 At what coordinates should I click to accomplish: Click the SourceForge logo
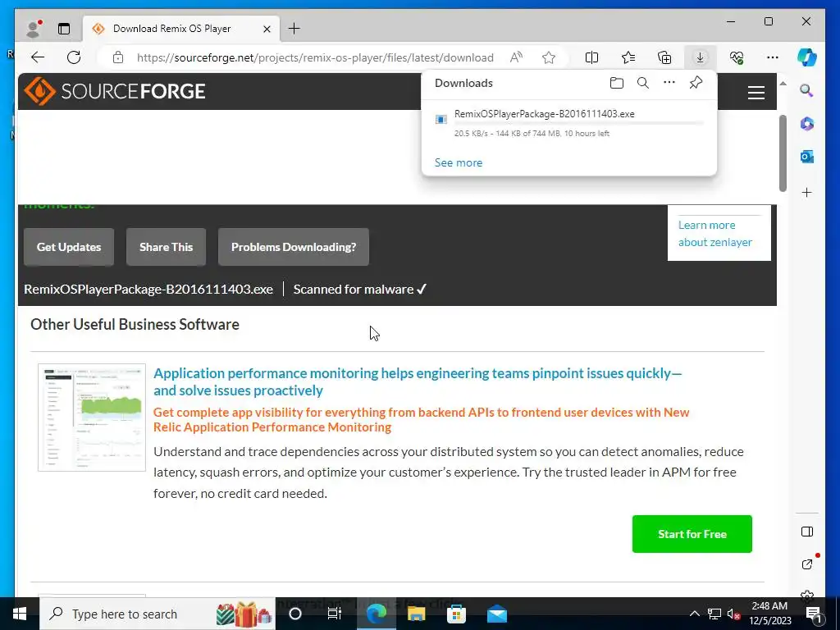coord(115,91)
